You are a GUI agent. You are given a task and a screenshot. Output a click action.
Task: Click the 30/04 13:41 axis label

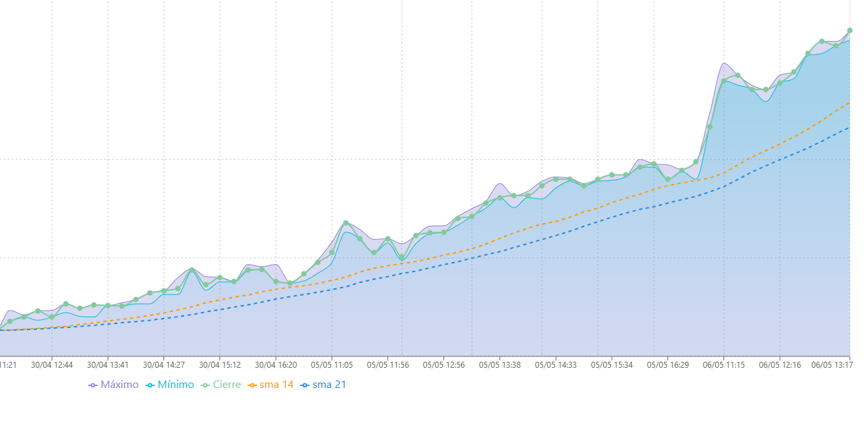pyautogui.click(x=108, y=365)
